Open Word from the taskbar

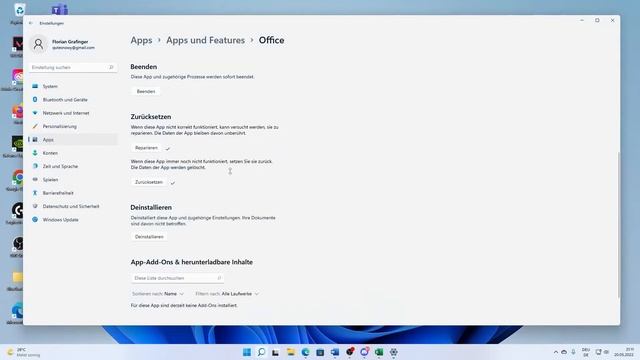click(335, 352)
